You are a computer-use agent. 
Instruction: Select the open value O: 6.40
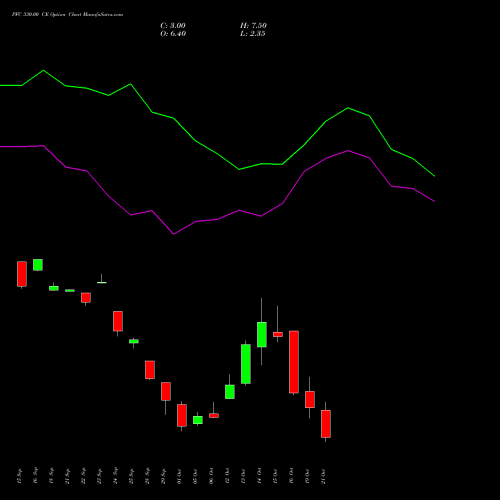coord(173,34)
